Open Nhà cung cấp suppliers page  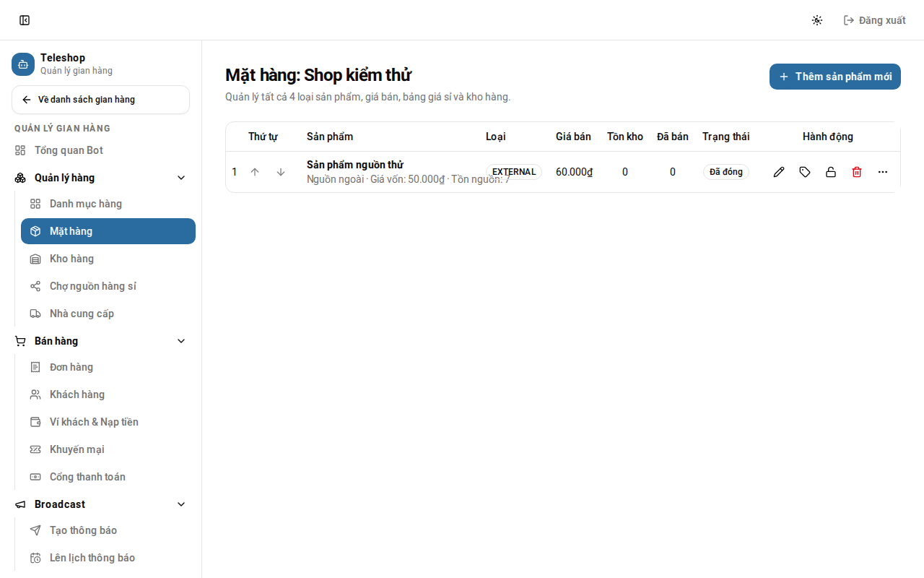point(108,314)
